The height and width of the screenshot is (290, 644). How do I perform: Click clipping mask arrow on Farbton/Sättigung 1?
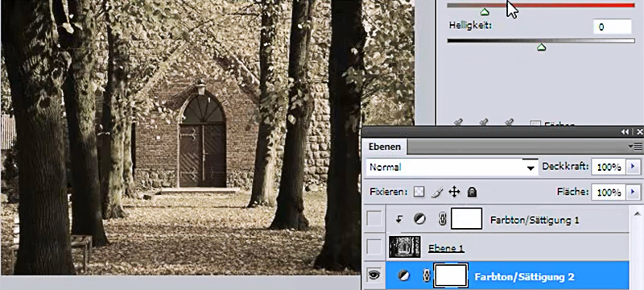tap(398, 220)
